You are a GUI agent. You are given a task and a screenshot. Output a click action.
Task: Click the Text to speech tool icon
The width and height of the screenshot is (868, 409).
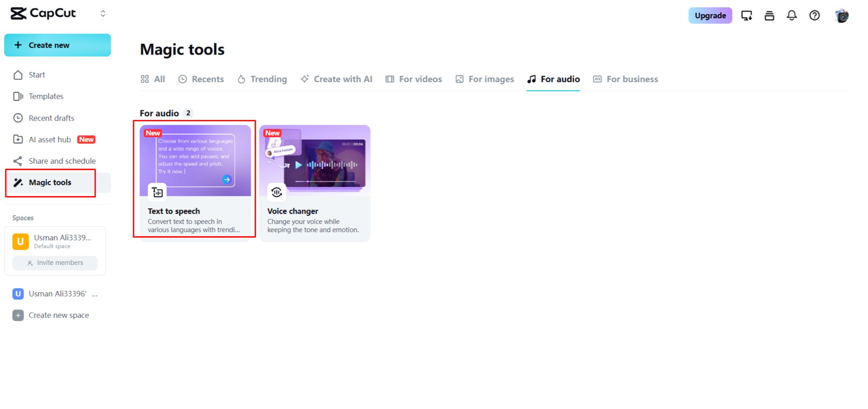point(157,192)
